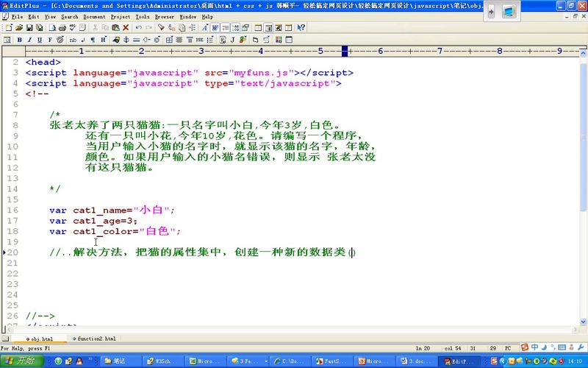Insert non-breaking space with nb icon
The height and width of the screenshot is (368, 588).
point(73,40)
